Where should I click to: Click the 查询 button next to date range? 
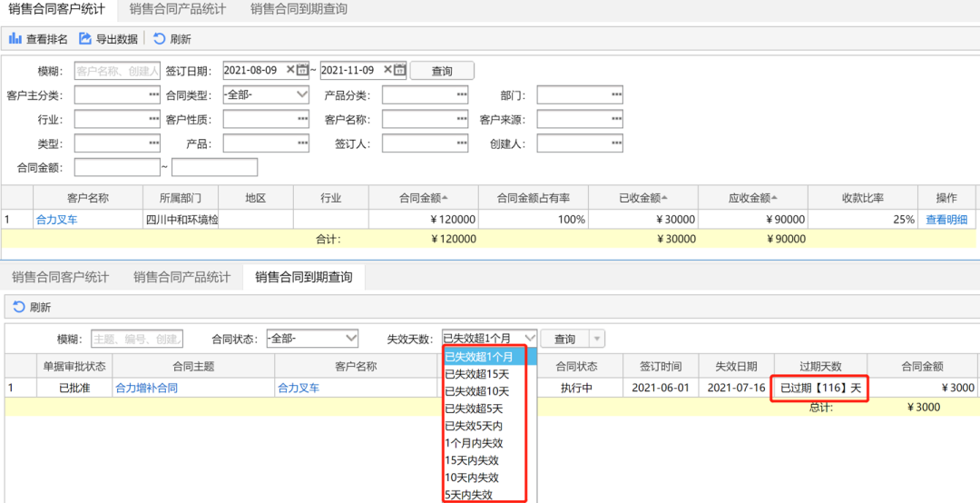pos(442,71)
